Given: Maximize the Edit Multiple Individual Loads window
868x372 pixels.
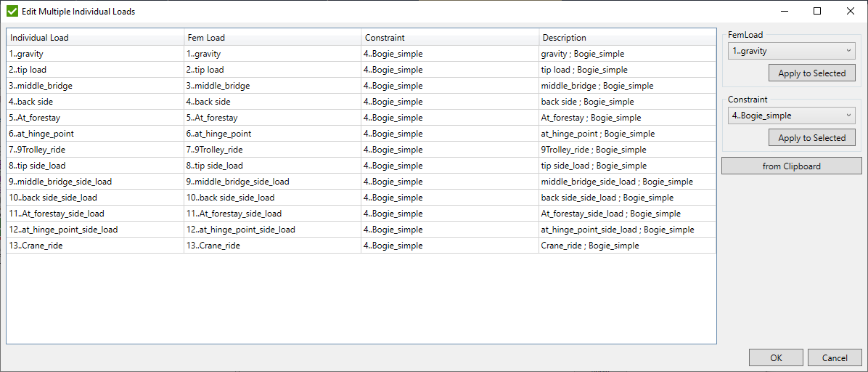Looking at the screenshot, I should point(817,11).
